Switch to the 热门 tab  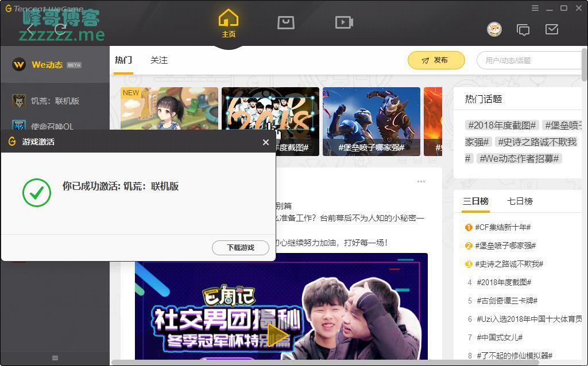coord(123,60)
